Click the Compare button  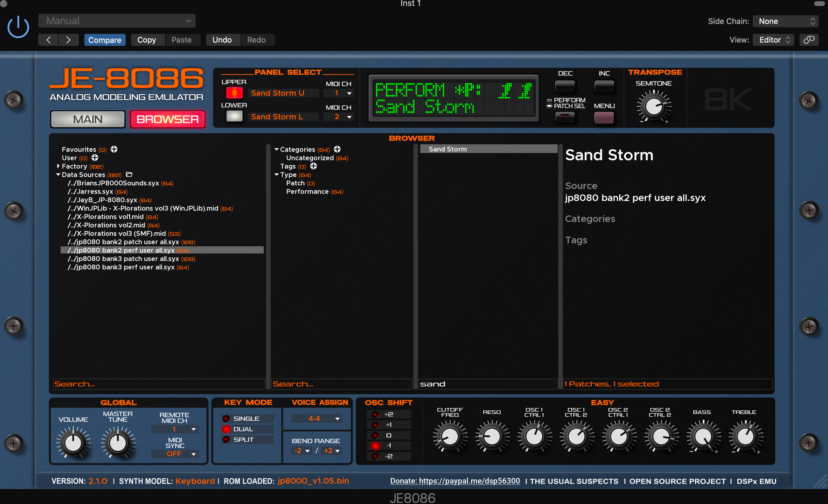(x=104, y=40)
